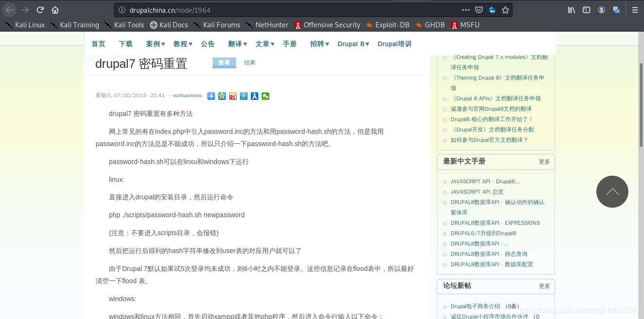The width and height of the screenshot is (644, 319).
Task: Open the MSFU bookmark
Action: pyautogui.click(x=465, y=25)
